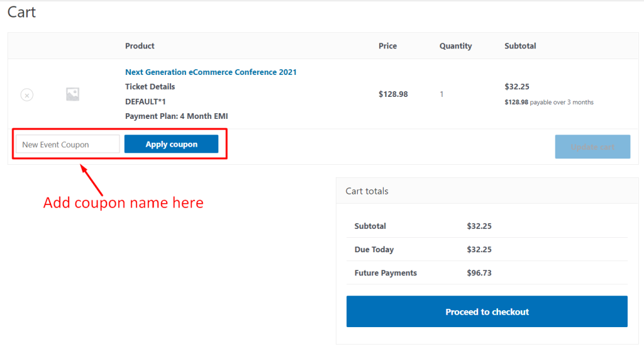Image resolution: width=644 pixels, height=351 pixels.
Task: Click the Quantity column header
Action: point(455,46)
